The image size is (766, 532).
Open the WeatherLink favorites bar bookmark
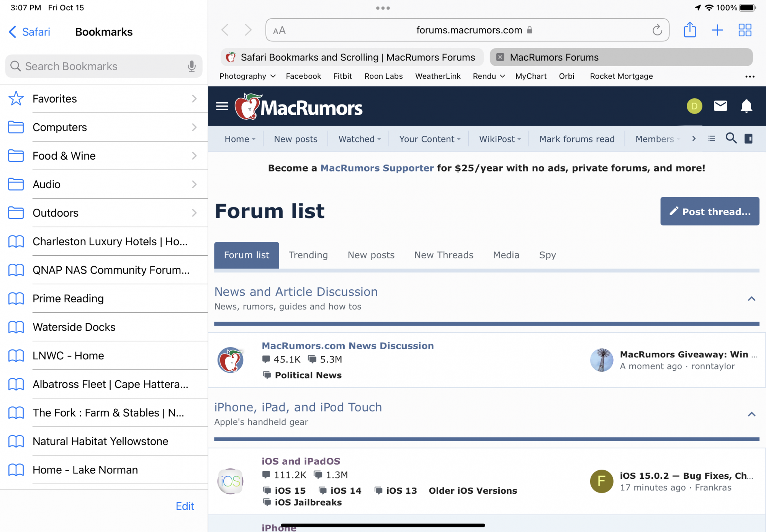pos(438,76)
